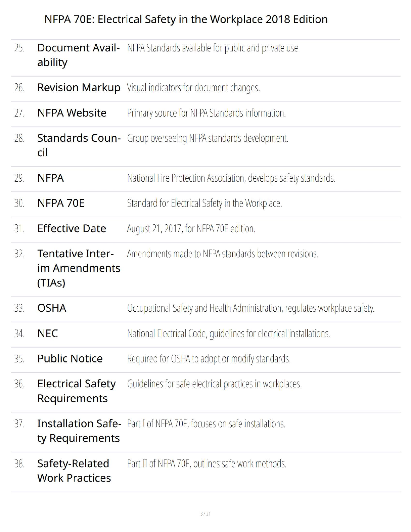The width and height of the screenshot is (411, 532).
Task: Select the OSHA term
Action: (52, 308)
